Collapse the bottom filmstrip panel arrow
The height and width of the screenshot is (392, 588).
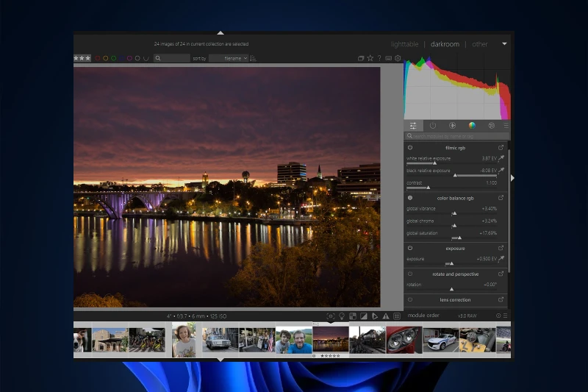pos(220,360)
